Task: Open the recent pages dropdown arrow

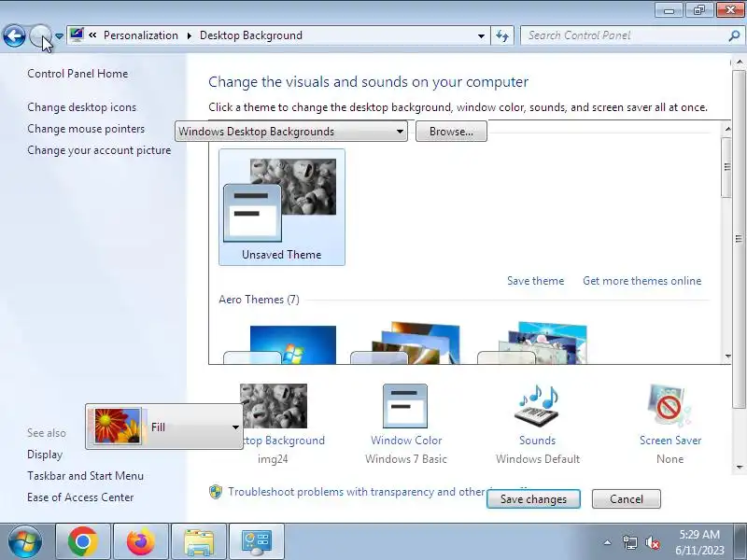Action: [x=59, y=35]
